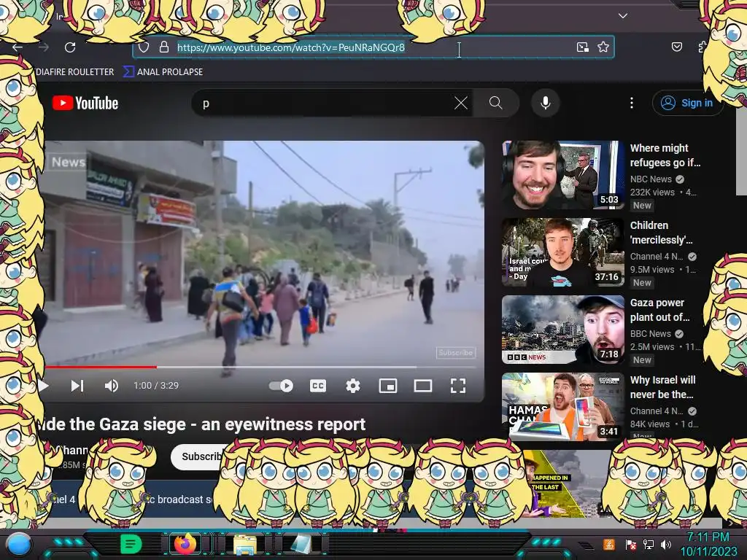
Task: Open the 3:41 'Why Israel will never' thumbnail
Action: [x=562, y=407]
